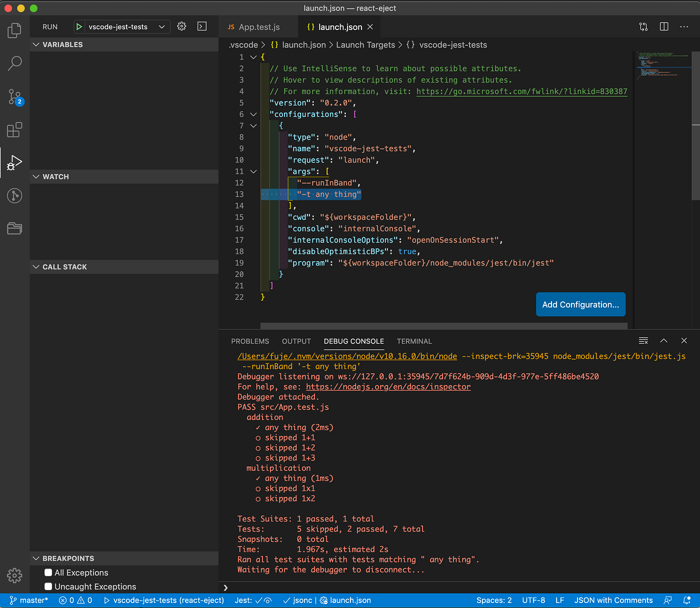Follow the nodejs.org inspector link
The image size is (700, 608).
coord(388,386)
